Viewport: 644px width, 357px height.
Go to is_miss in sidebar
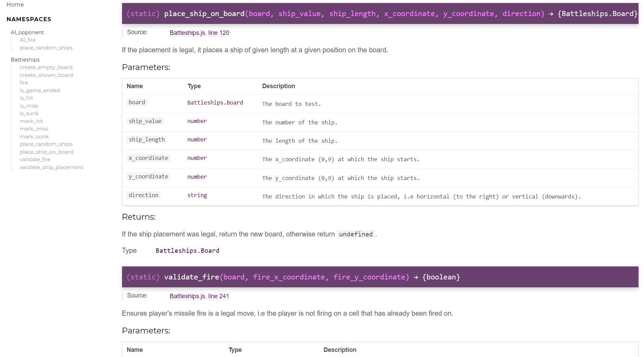pyautogui.click(x=29, y=106)
